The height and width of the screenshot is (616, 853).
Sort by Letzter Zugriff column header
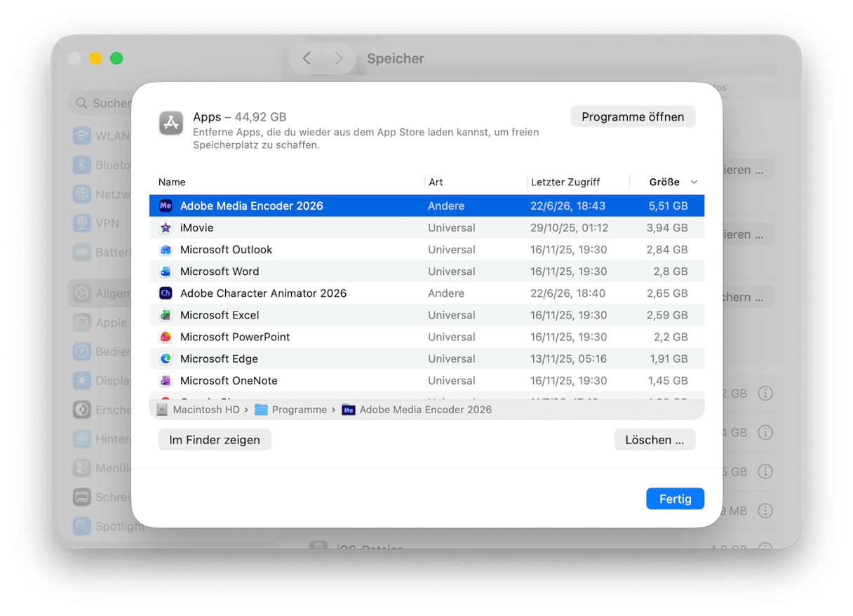point(565,182)
